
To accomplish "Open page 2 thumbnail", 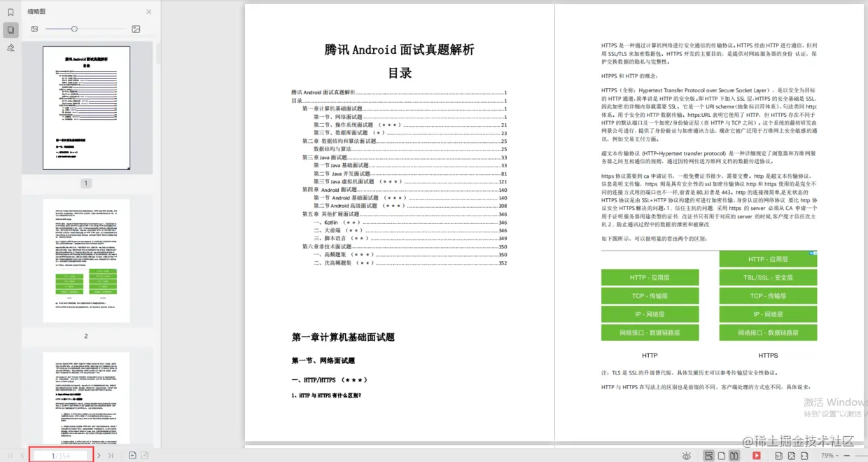I will pos(86,260).
